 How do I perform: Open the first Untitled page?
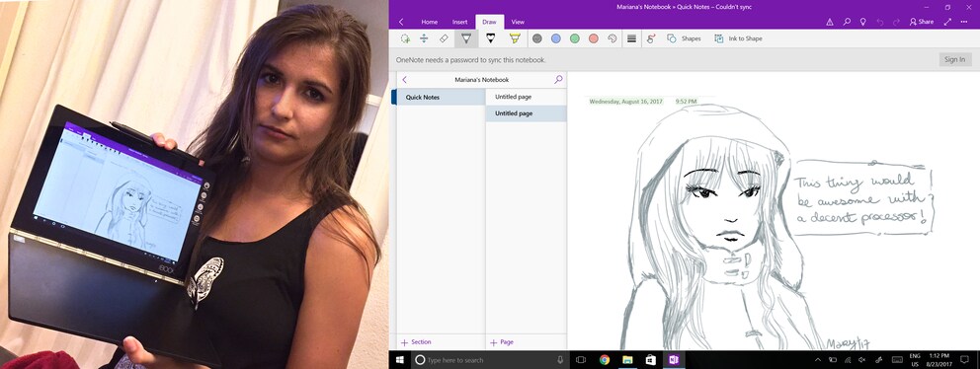(527, 98)
